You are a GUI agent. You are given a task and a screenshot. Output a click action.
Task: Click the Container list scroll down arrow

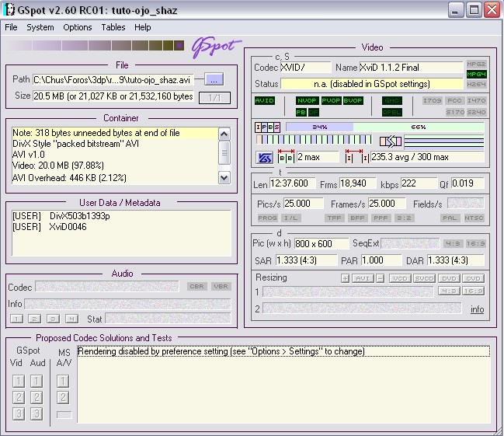[224, 178]
